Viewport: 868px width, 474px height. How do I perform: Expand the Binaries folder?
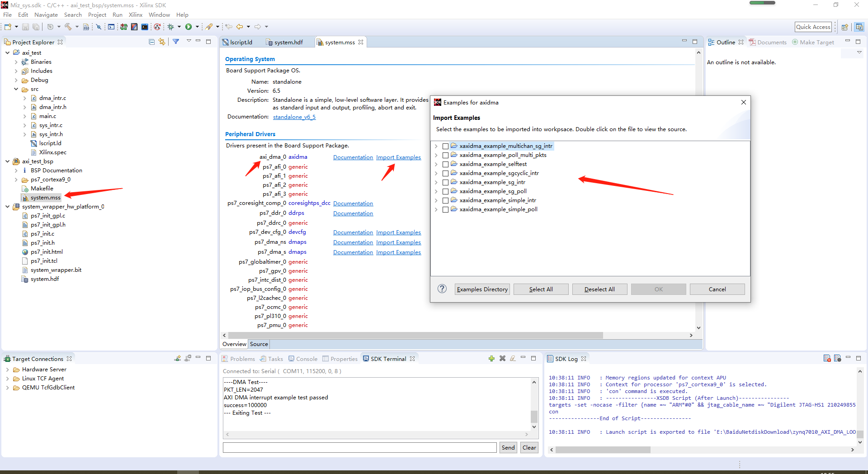click(x=16, y=62)
